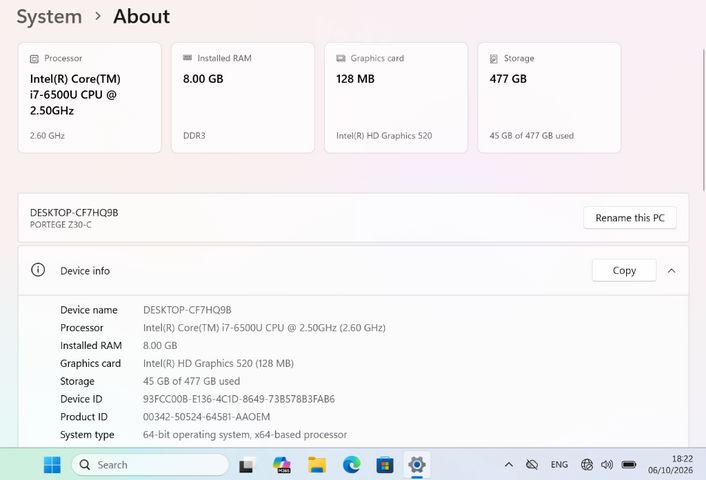The image size is (706, 480).
Task: Click the network globe tray icon
Action: [x=587, y=465]
